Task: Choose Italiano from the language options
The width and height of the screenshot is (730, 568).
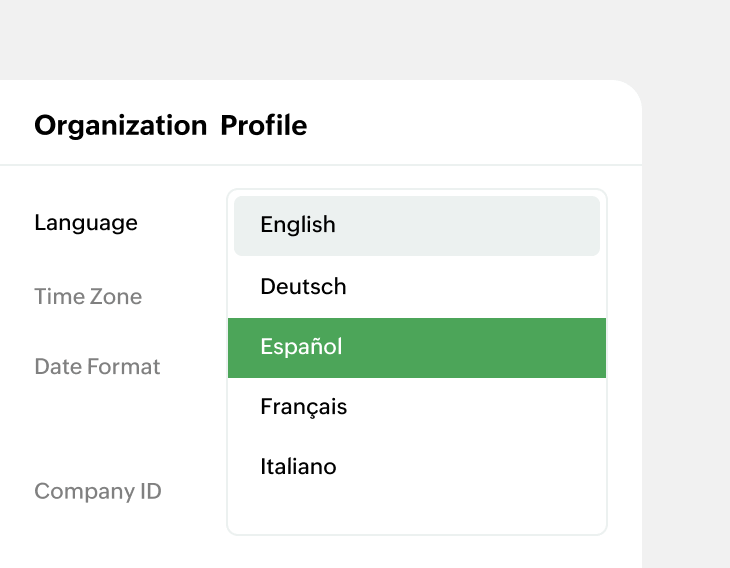Action: 416,467
